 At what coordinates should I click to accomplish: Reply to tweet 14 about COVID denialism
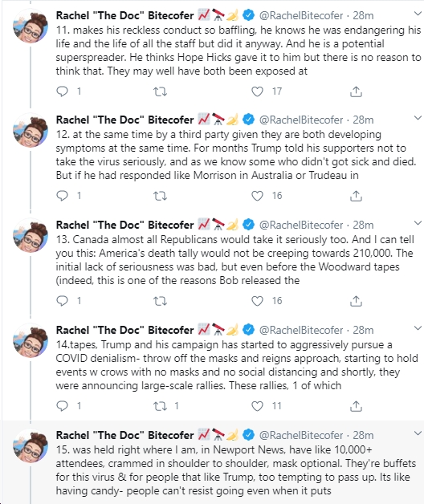pyautogui.click(x=62, y=406)
